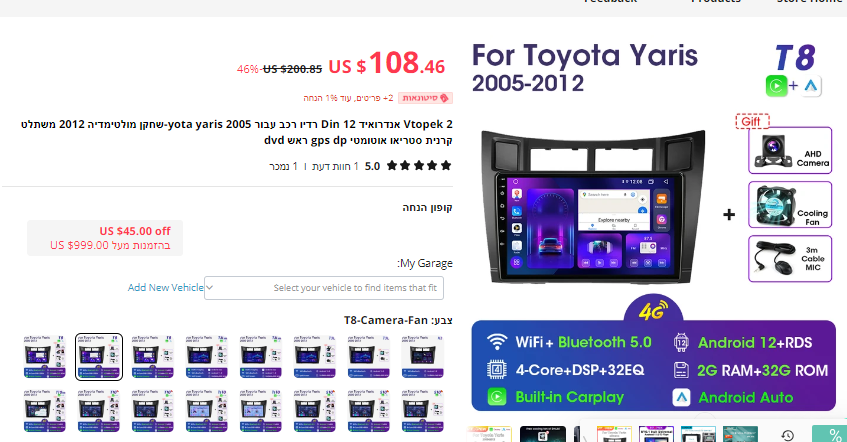Screen dimensions: 847x442
Task: Open the browsing history clock icon
Action: pyautogui.click(x=788, y=435)
